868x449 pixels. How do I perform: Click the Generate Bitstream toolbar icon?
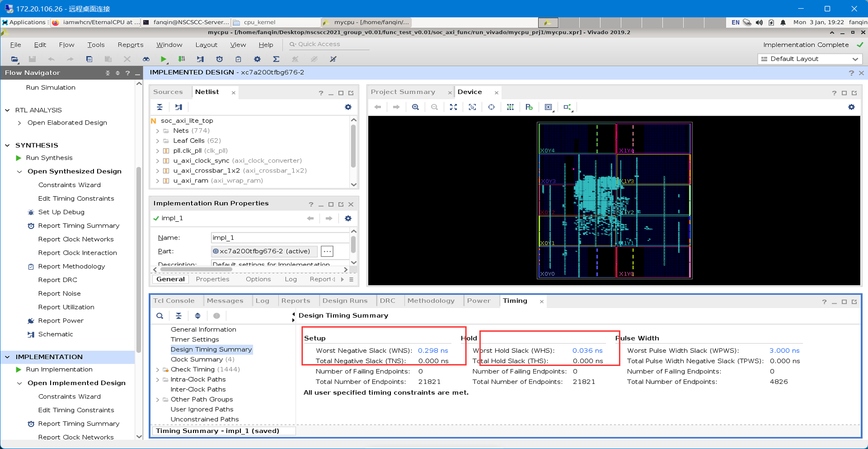coord(182,59)
